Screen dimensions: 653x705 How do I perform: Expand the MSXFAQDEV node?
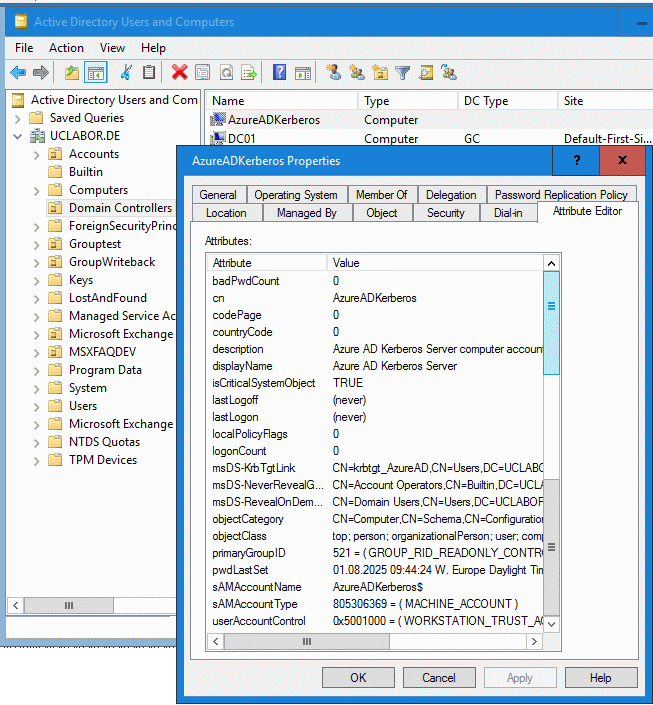coord(36,353)
